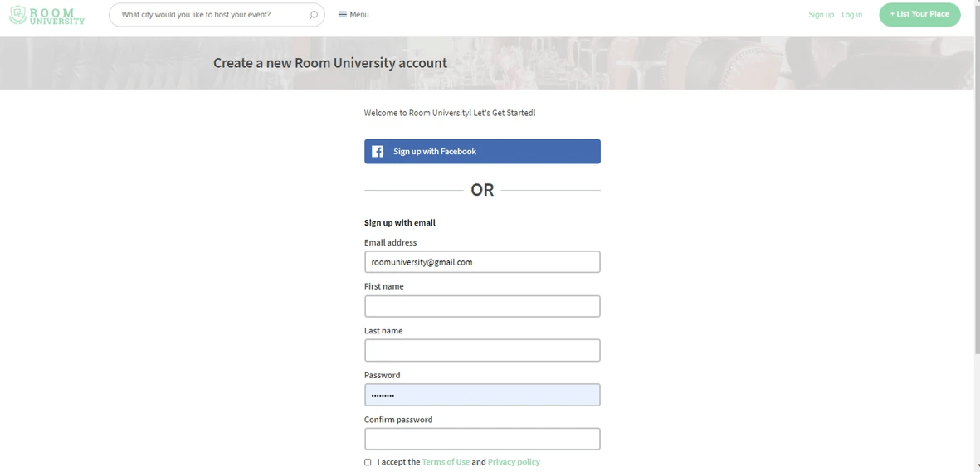Screen dimensions: 980x472
Task: Focus the city search field
Action: (217, 15)
